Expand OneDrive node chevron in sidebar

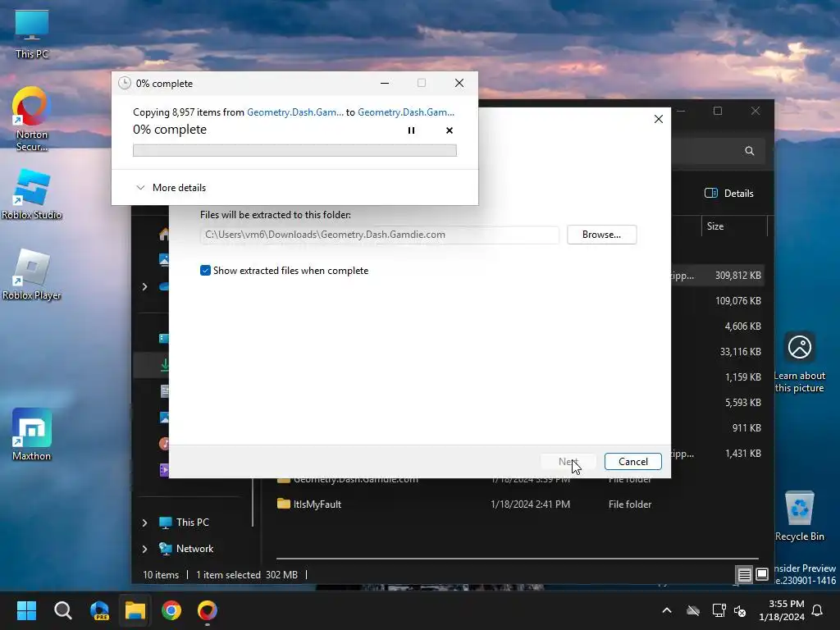click(144, 286)
